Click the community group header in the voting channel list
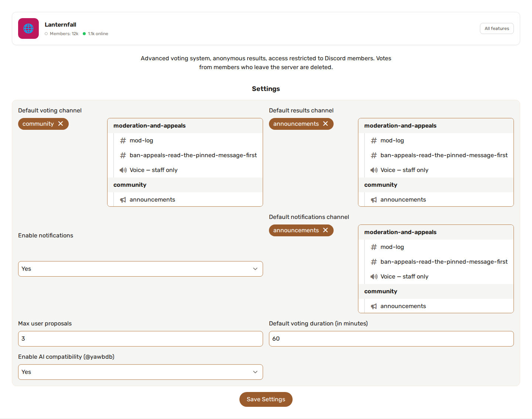This screenshot has height=419, width=532. click(185, 185)
